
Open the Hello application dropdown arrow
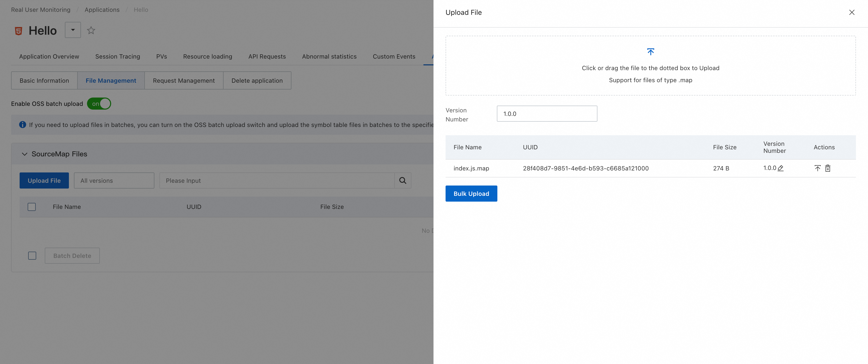pyautogui.click(x=73, y=30)
